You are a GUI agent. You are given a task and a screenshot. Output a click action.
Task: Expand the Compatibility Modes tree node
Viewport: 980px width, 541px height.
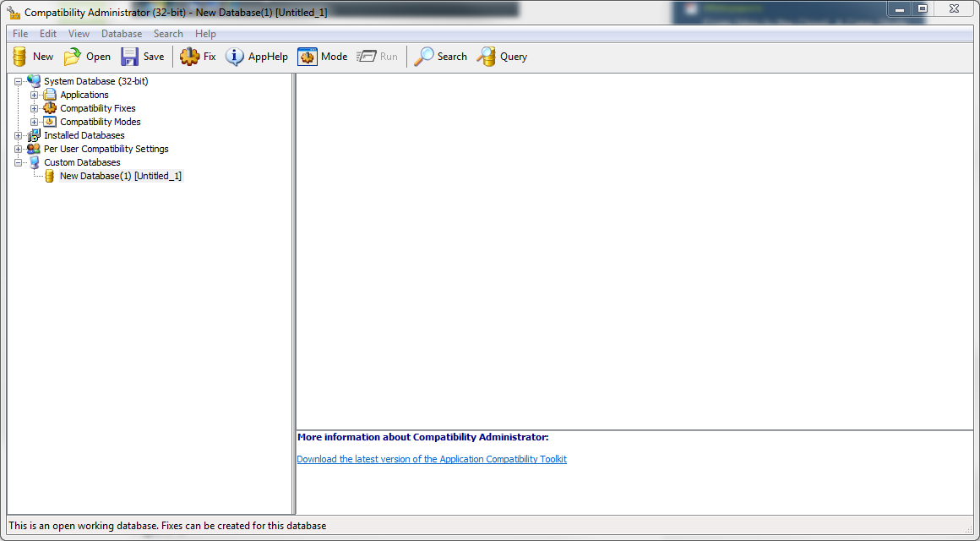pos(35,122)
